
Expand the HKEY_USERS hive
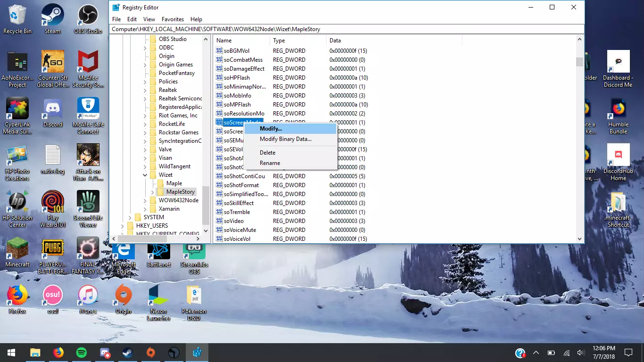[x=123, y=226]
